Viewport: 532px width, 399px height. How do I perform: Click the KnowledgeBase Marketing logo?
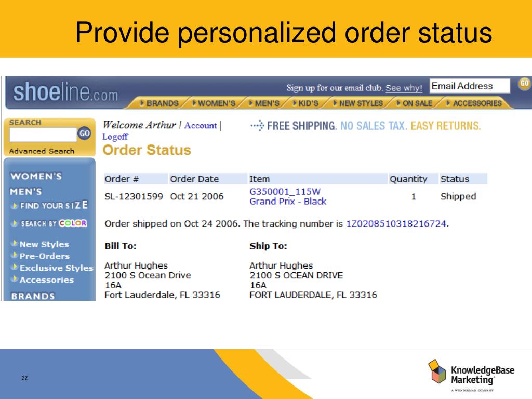[x=471, y=376]
